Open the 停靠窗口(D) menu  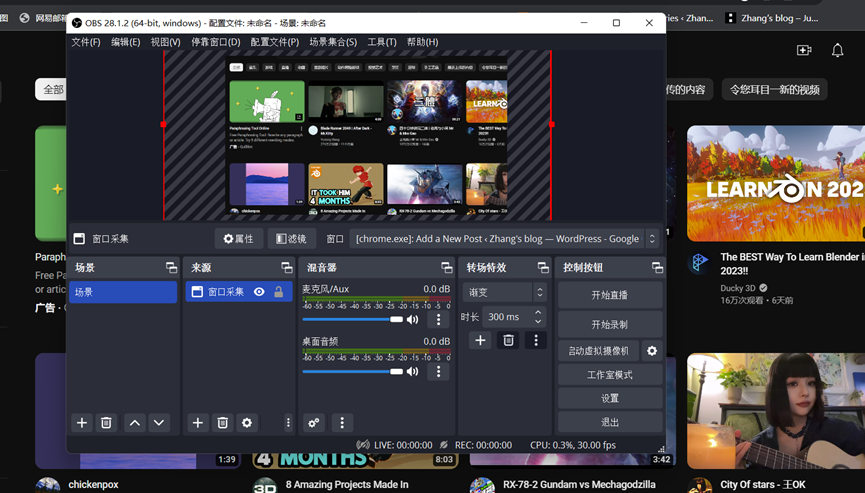pyautogui.click(x=216, y=42)
